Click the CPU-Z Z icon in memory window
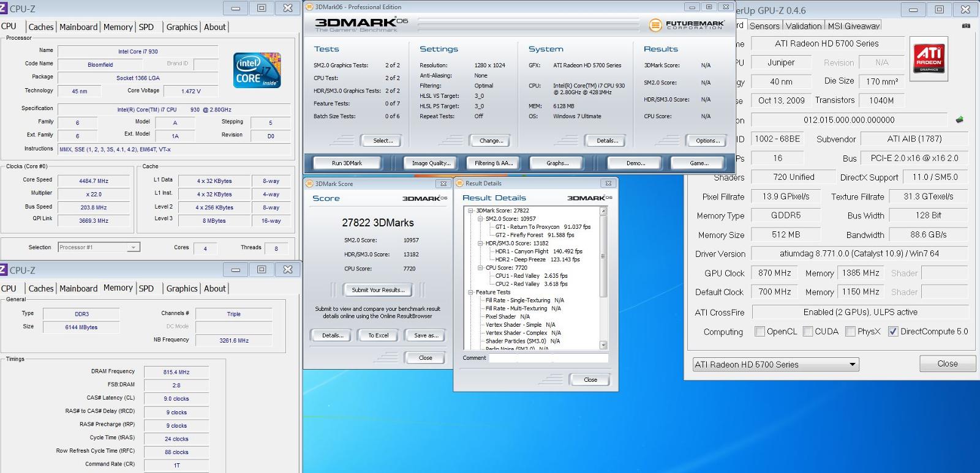 point(3,270)
